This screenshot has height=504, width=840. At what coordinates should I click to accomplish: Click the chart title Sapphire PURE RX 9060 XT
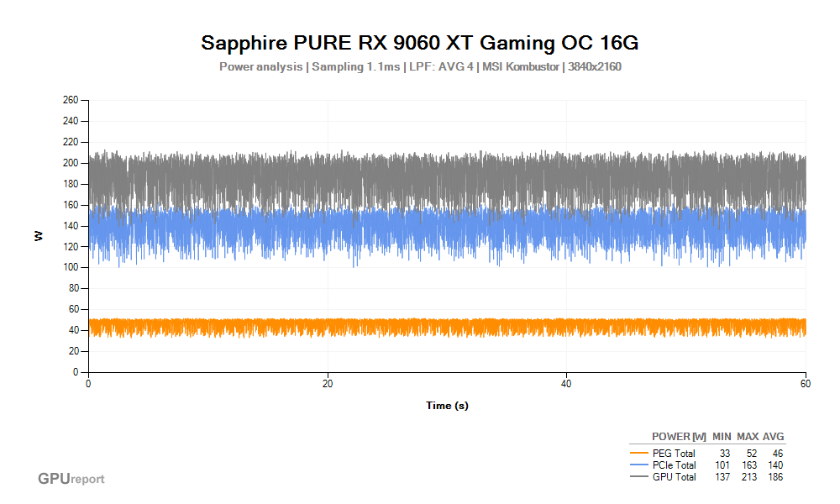click(419, 43)
